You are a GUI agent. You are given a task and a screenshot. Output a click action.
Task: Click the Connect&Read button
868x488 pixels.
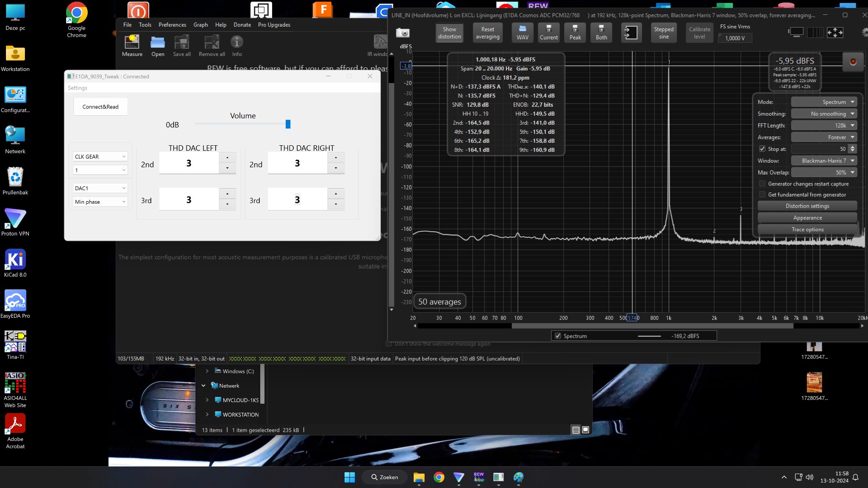[x=100, y=107]
